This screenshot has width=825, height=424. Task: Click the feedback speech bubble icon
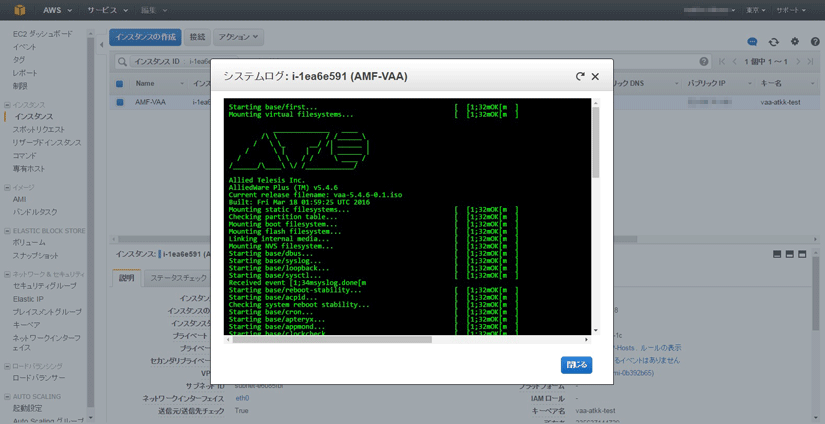point(753,42)
